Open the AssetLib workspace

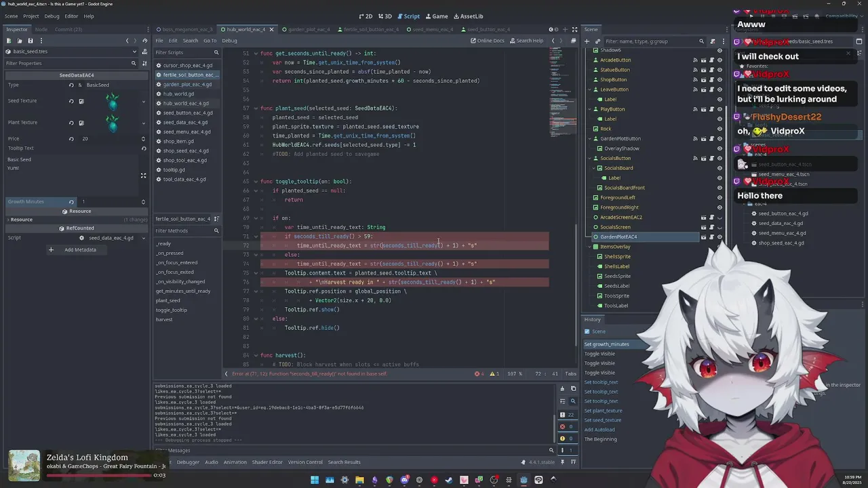[468, 16]
